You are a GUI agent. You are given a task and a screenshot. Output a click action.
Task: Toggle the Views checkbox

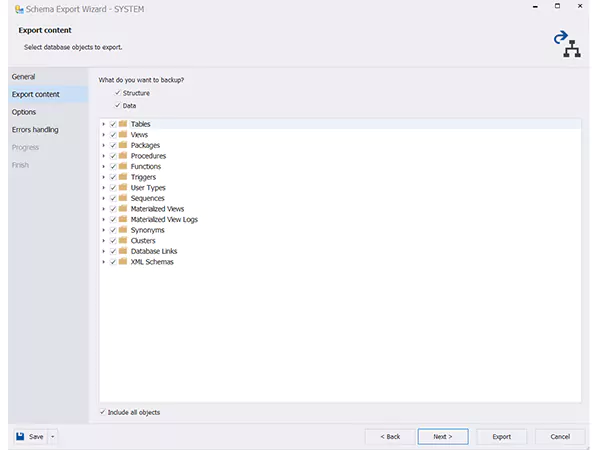point(113,135)
